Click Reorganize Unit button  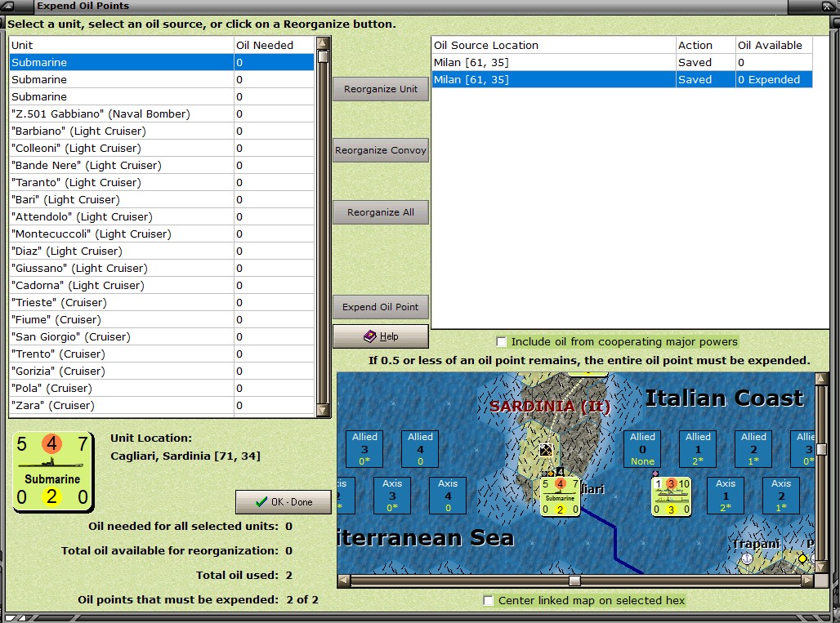(380, 89)
